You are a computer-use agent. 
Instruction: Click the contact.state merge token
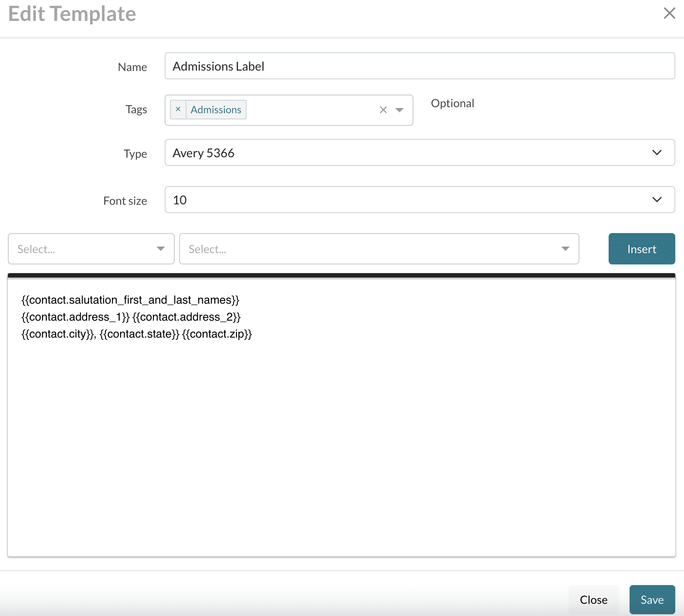coord(139,334)
